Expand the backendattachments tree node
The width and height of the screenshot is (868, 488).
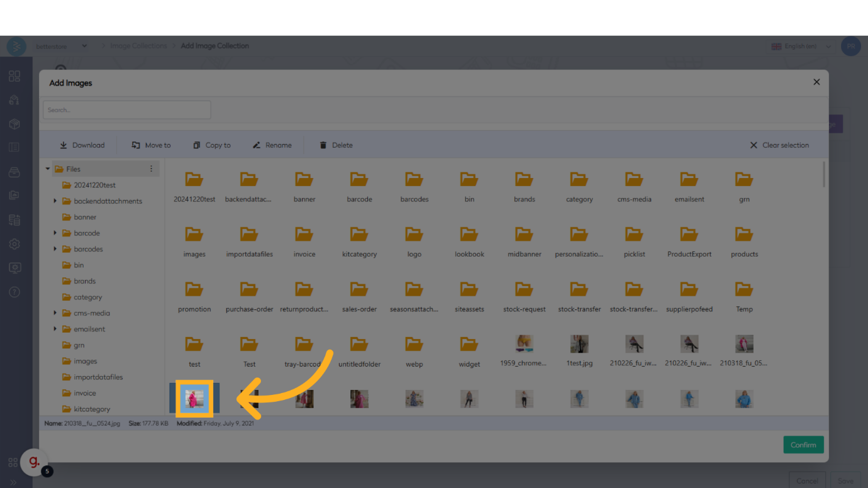(x=55, y=201)
